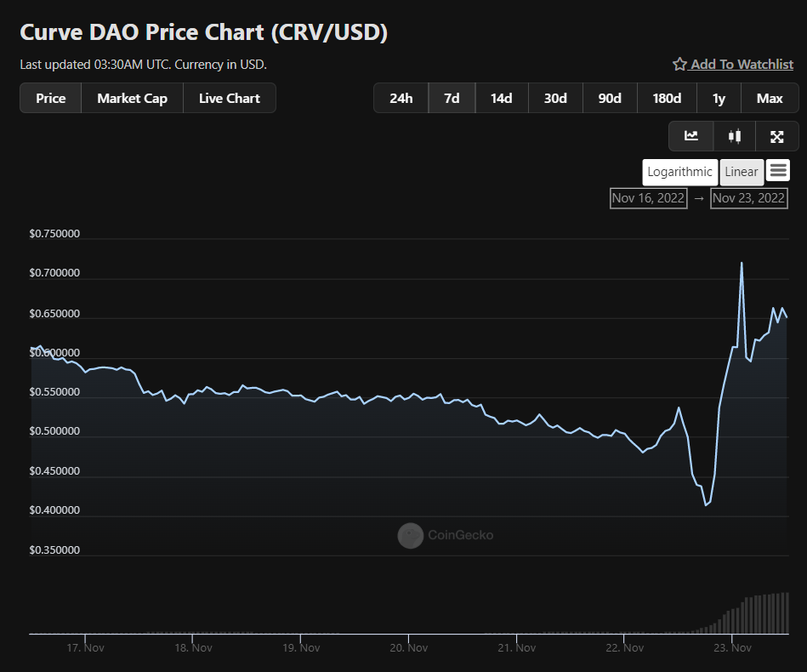Click the $0.750000 axis label
The height and width of the screenshot is (672, 807).
click(x=54, y=233)
